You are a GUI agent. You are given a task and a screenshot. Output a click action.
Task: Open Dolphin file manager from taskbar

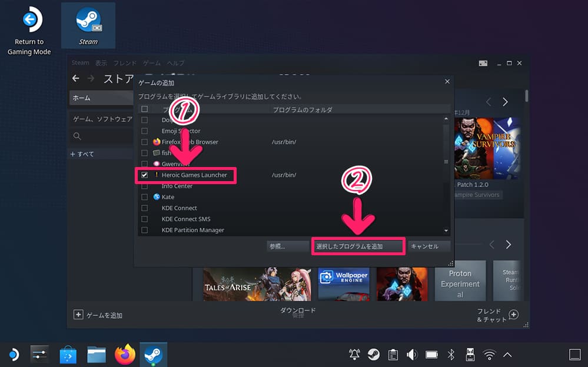click(x=97, y=354)
